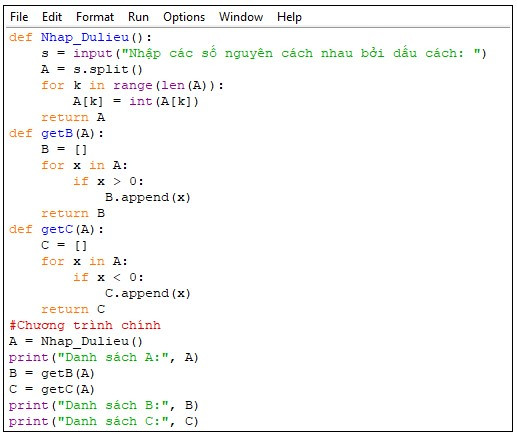Click the '#Chương trình chính' comment
Viewport: 517px width, 437px height.
coord(85,325)
